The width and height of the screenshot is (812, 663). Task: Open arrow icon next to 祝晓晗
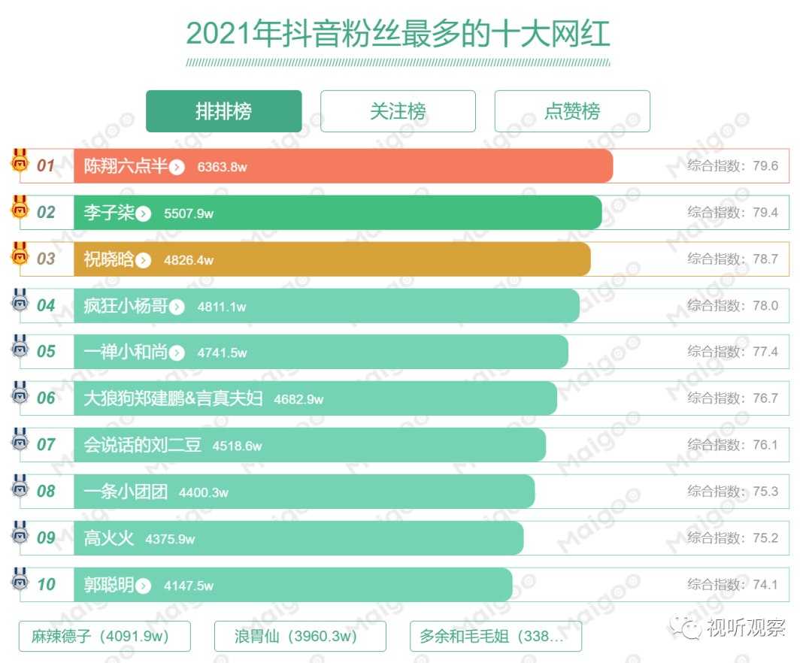coord(144,260)
